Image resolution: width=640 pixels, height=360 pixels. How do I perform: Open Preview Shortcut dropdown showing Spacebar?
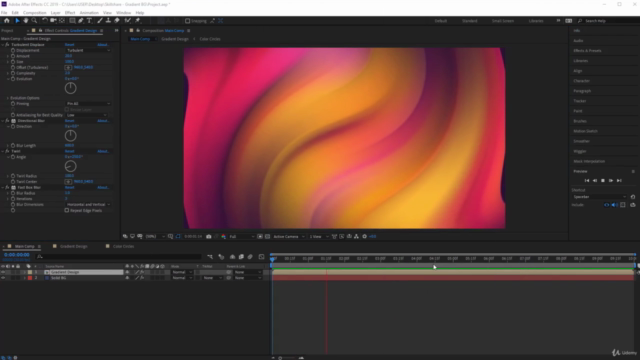(599, 197)
